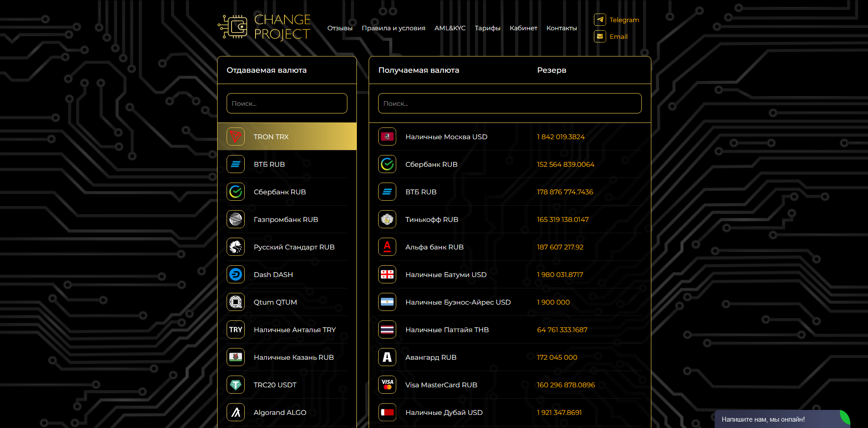868x428 pixels.
Task: Open Кабинет from the navigation
Action: click(523, 28)
